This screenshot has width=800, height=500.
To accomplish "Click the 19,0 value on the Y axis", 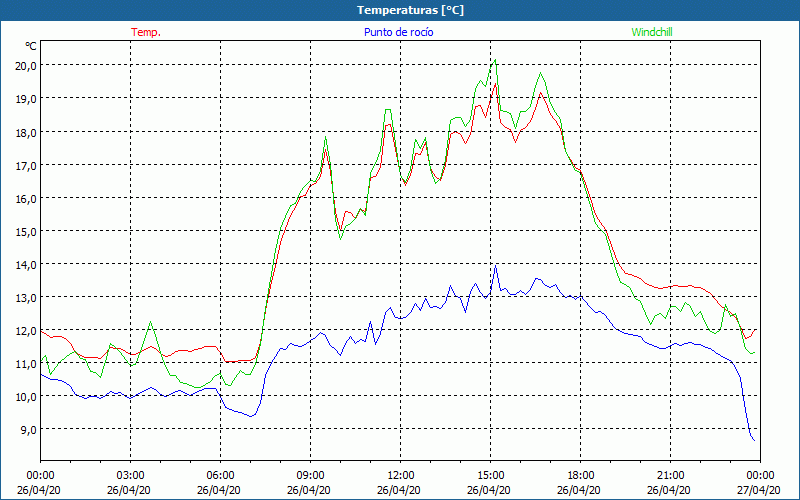I will point(26,98).
